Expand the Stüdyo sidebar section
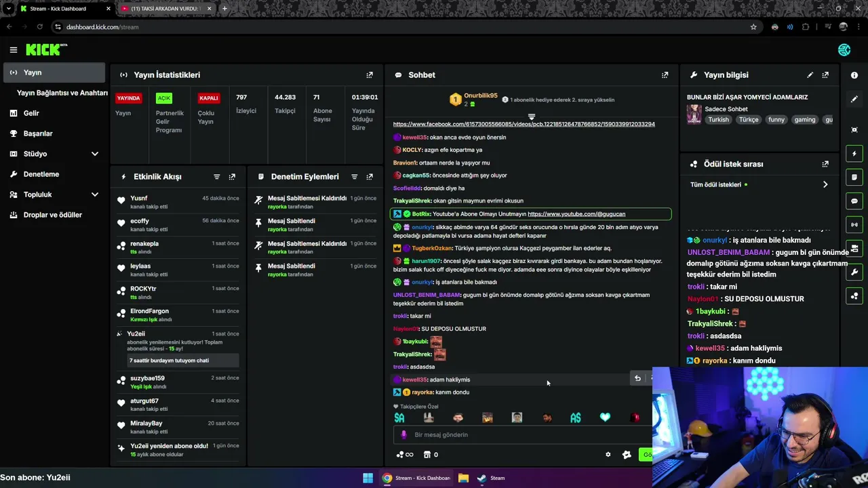Image resolution: width=868 pixels, height=488 pixels. (x=95, y=154)
